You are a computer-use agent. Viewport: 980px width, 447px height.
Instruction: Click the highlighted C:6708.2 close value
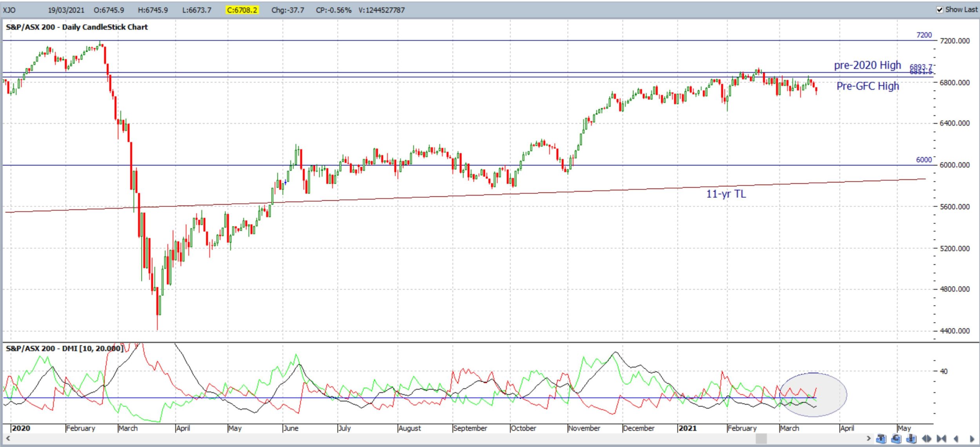click(242, 10)
